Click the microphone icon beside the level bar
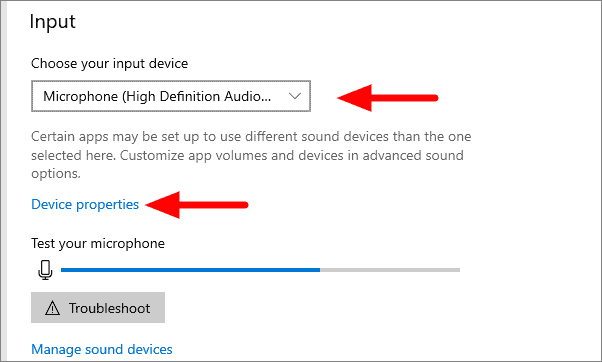The image size is (602, 362). 45,269
